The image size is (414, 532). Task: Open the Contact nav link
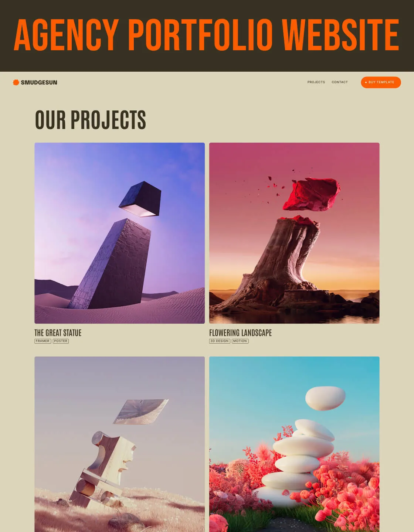(340, 82)
